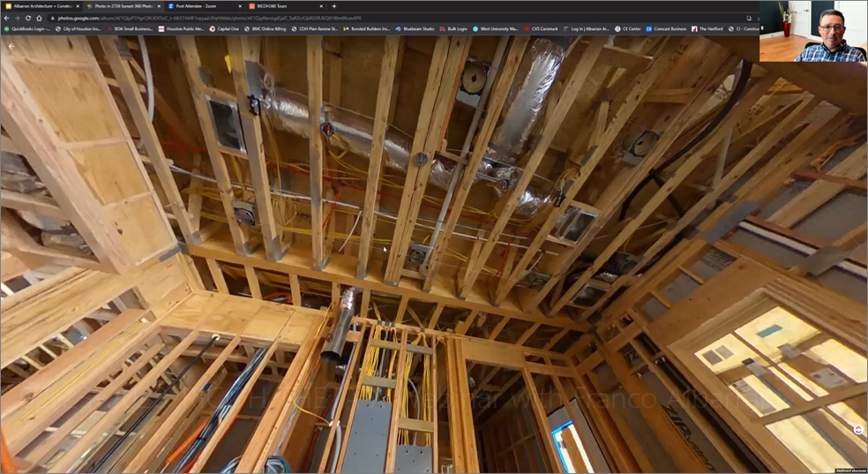Open a new browser tab
The width and height of the screenshot is (868, 474).
[333, 6]
